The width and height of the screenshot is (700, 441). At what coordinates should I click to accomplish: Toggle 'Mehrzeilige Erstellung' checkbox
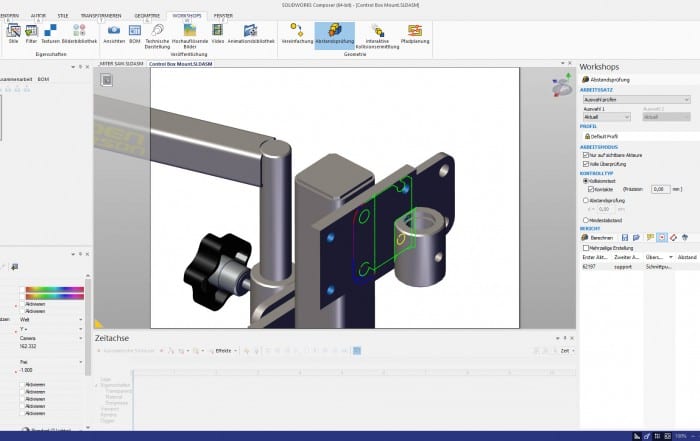tap(586, 248)
